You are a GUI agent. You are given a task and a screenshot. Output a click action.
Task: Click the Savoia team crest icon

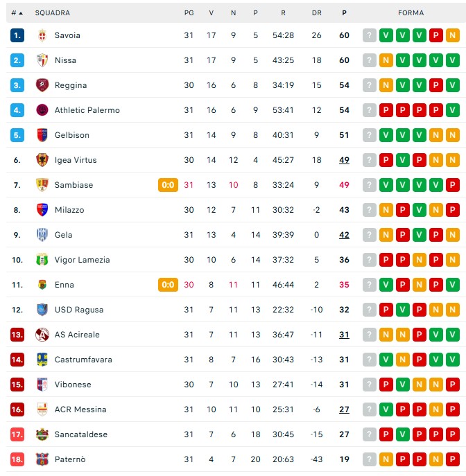pyautogui.click(x=42, y=35)
